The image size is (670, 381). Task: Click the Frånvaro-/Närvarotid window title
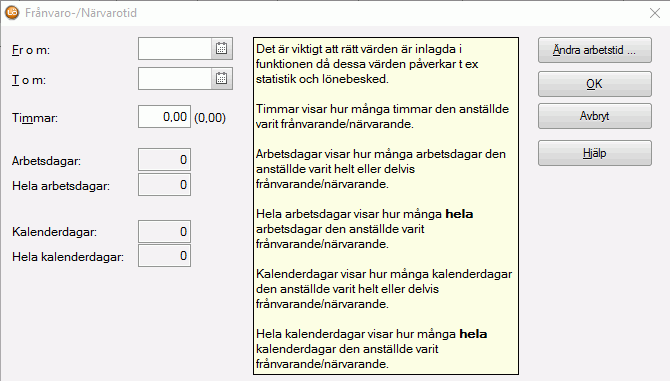pyautogui.click(x=81, y=13)
